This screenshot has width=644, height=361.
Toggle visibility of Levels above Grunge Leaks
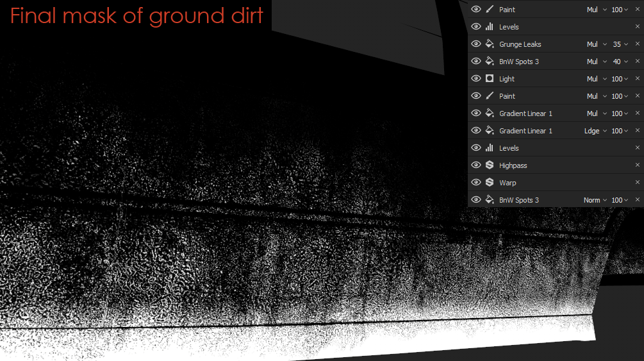[x=475, y=26]
